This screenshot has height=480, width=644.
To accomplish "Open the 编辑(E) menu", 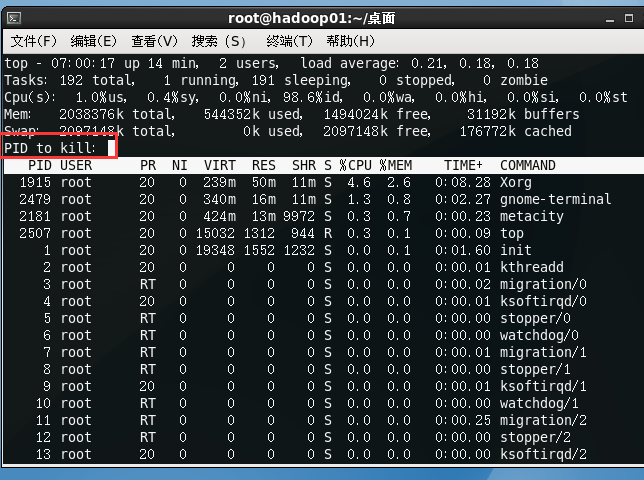I will [93, 41].
